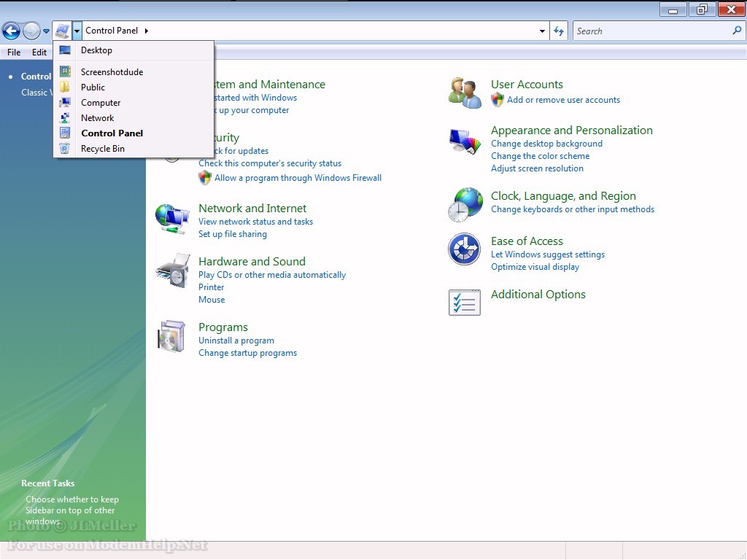Open the recent pages dropdown arrow
This screenshot has height=560, width=747.
pos(47,31)
